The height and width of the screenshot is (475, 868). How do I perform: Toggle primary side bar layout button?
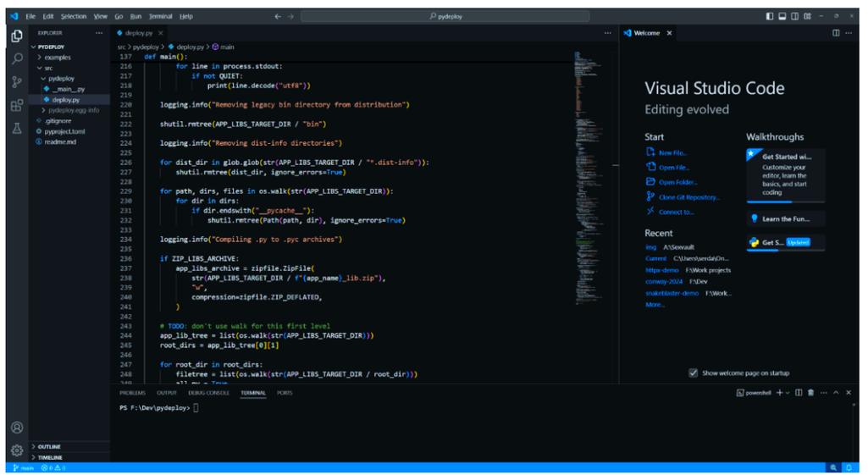click(x=770, y=16)
